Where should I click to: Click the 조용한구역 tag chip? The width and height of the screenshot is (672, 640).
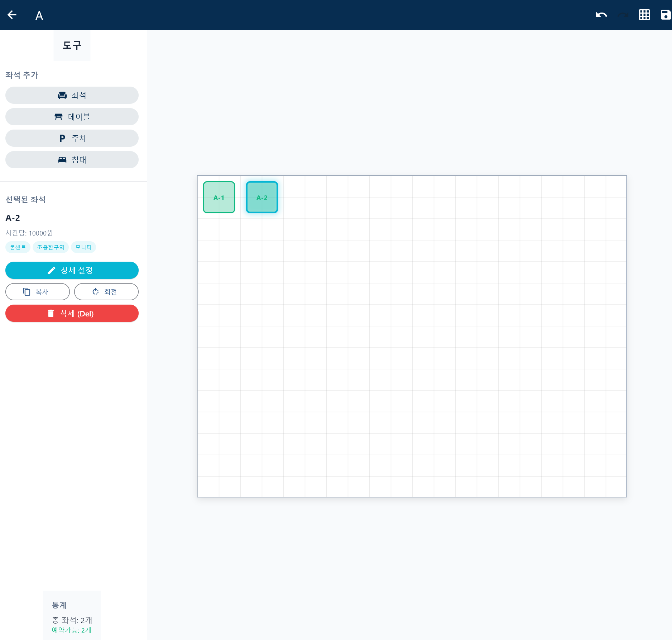51,247
